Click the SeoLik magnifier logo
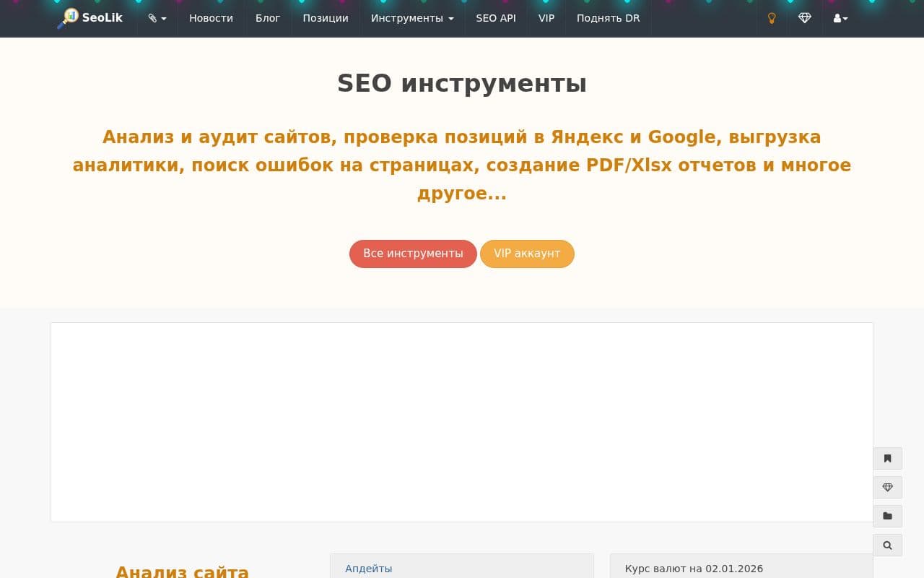Screen dimensions: 924x578 tap(68, 18)
